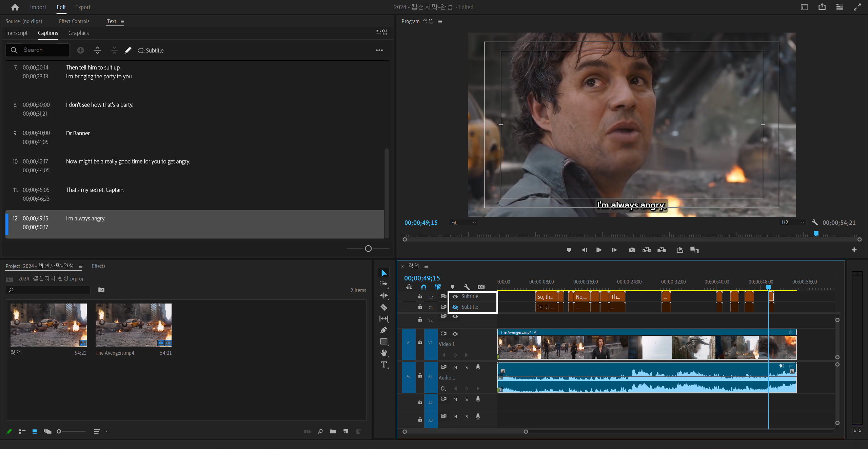Hide the C2 Subtitle track eye
Image resolution: width=868 pixels, height=449 pixels.
(x=455, y=296)
